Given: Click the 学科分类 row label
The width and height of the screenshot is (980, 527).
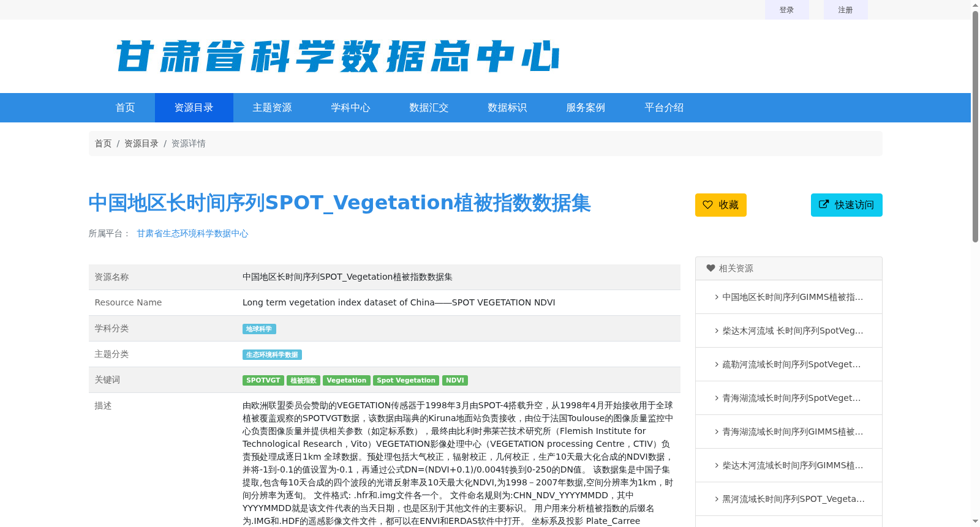Looking at the screenshot, I should point(111,328).
